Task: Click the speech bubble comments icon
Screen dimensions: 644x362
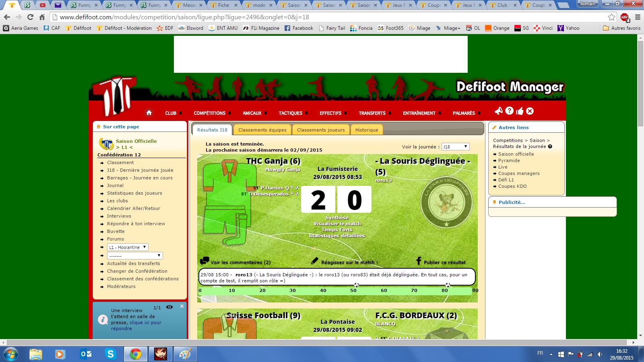Action: click(x=204, y=261)
